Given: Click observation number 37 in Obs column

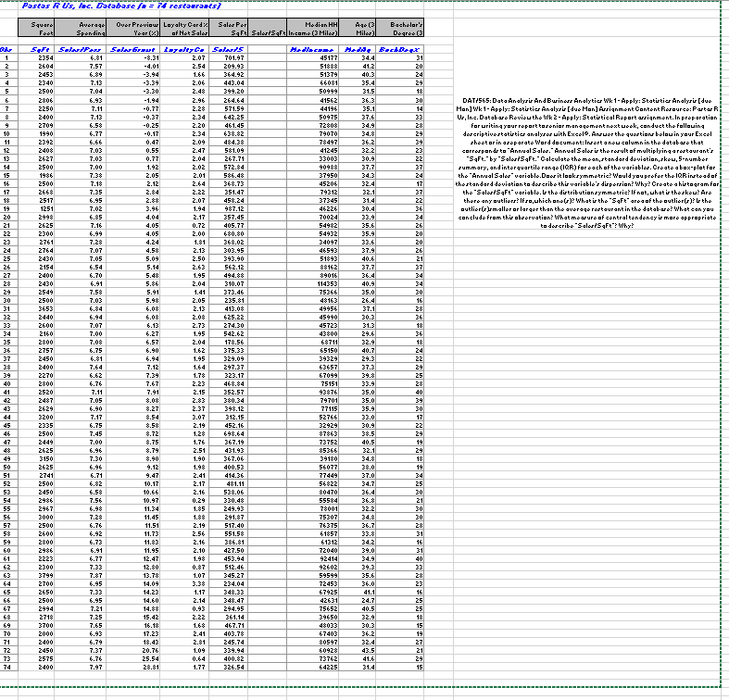Looking at the screenshot, I should [6, 359].
